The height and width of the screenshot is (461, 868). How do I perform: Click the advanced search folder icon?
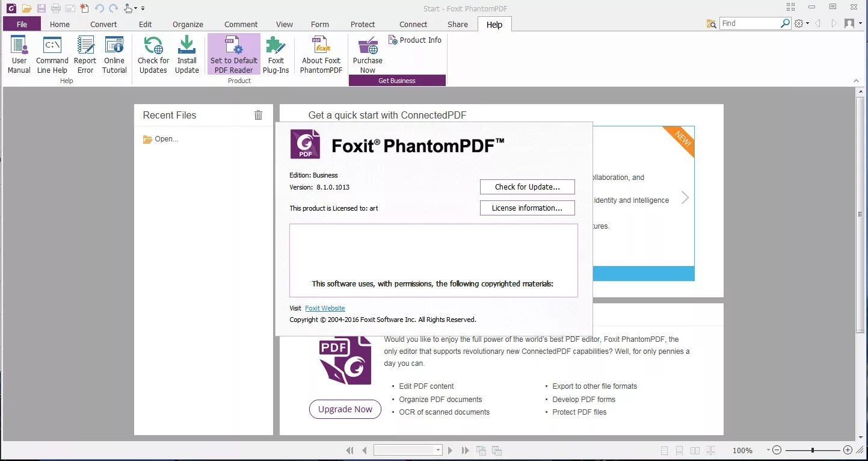[712, 23]
